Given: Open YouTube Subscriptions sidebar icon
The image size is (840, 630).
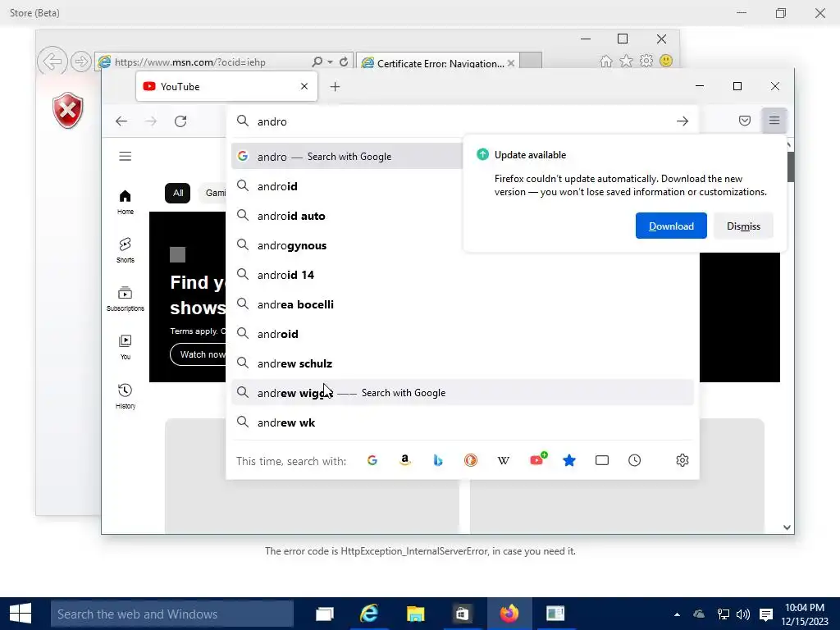Looking at the screenshot, I should [126, 299].
